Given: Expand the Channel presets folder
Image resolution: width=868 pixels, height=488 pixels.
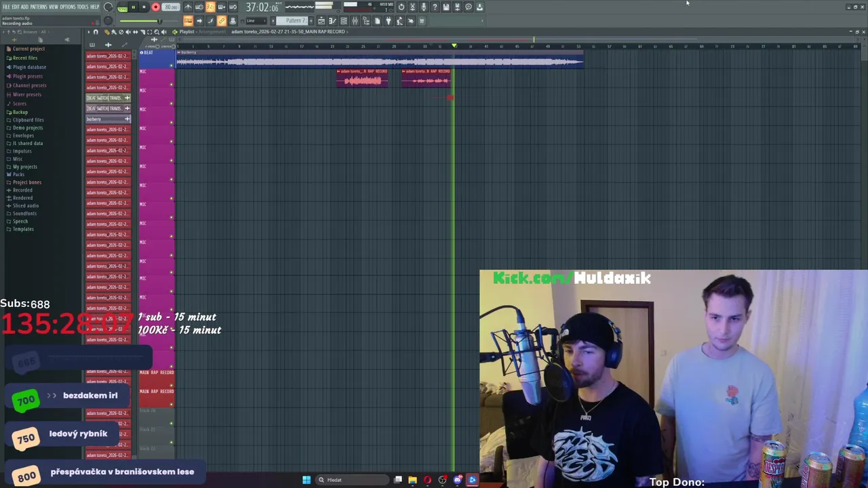Looking at the screenshot, I should (x=29, y=85).
